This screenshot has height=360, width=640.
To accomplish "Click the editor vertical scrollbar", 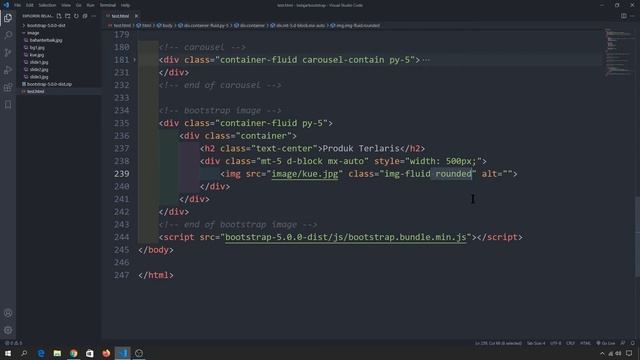I will click(x=637, y=236).
